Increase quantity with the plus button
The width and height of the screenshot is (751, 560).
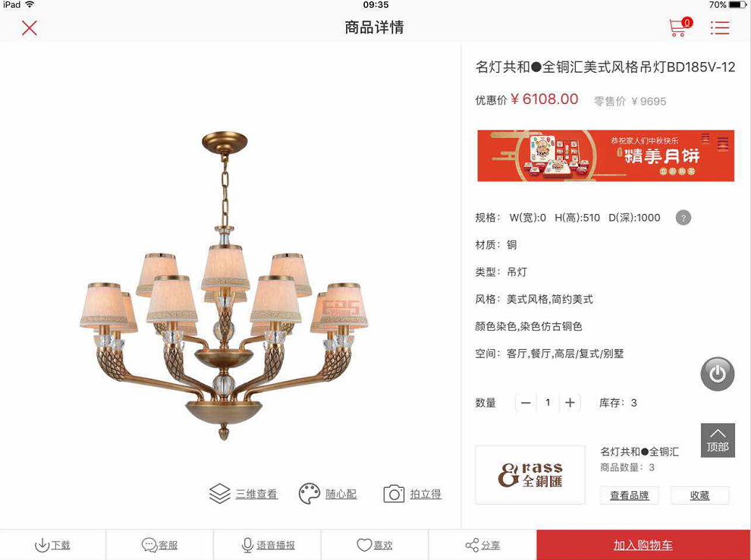[570, 403]
